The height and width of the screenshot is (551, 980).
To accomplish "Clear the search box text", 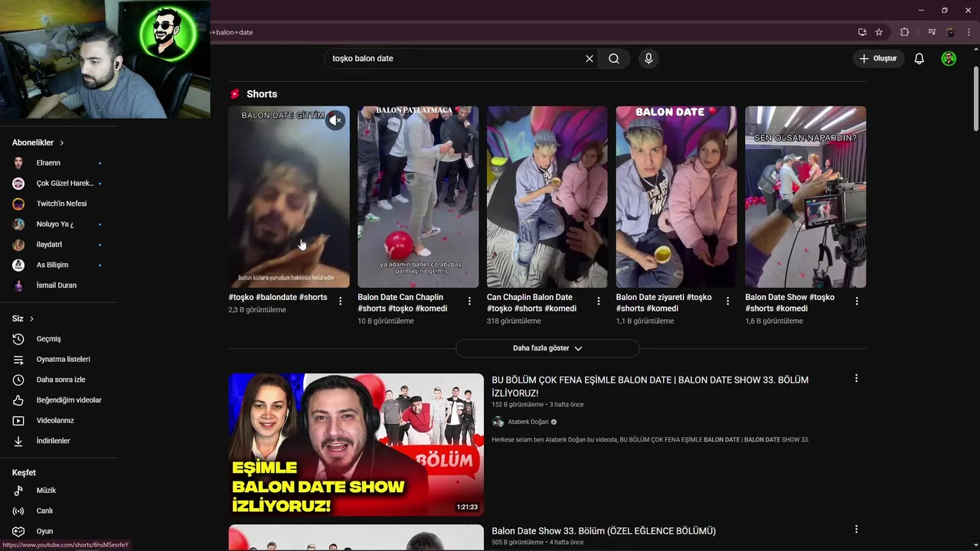I will (590, 58).
